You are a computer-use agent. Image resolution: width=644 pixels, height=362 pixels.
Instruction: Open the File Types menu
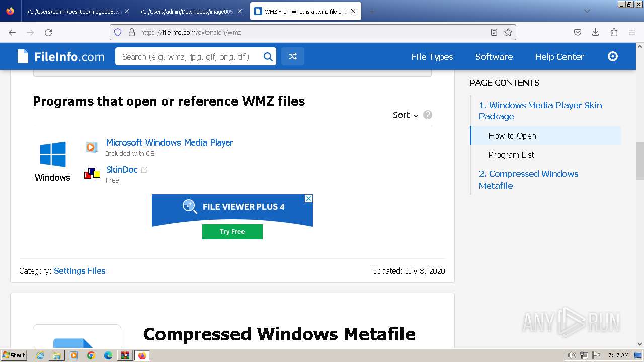(432, 57)
